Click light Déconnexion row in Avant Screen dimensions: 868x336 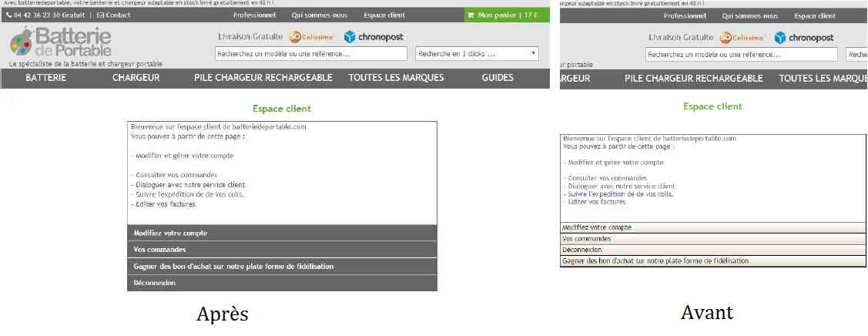tap(713, 250)
